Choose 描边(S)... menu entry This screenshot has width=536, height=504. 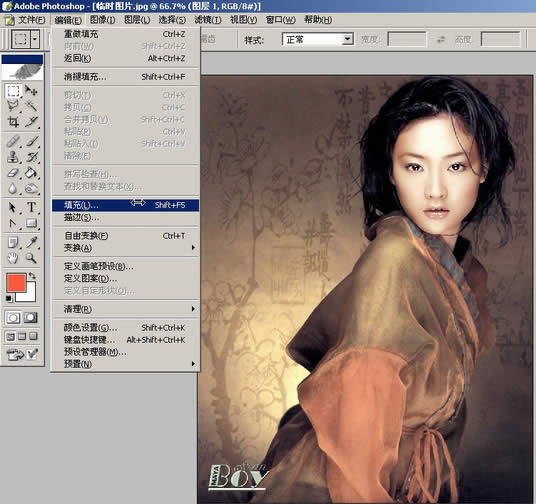pyautogui.click(x=125, y=217)
